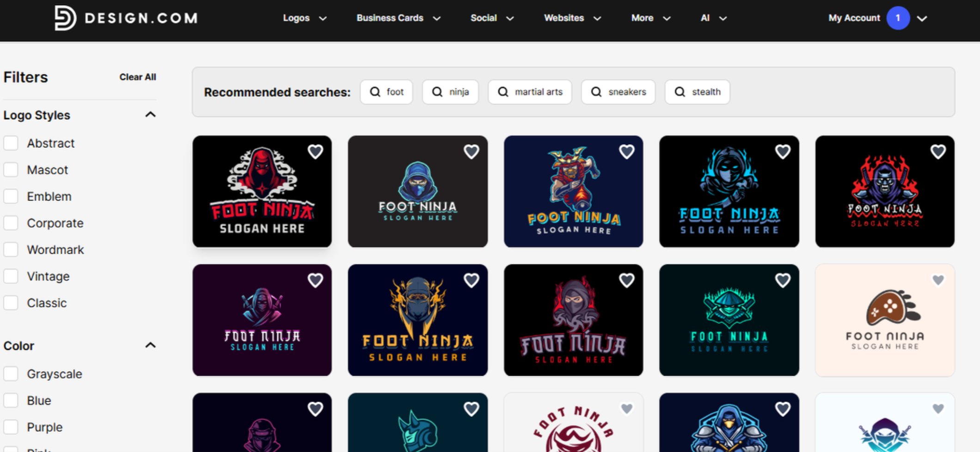This screenshot has height=452, width=980.
Task: Check the Blue color filter
Action: click(x=11, y=400)
